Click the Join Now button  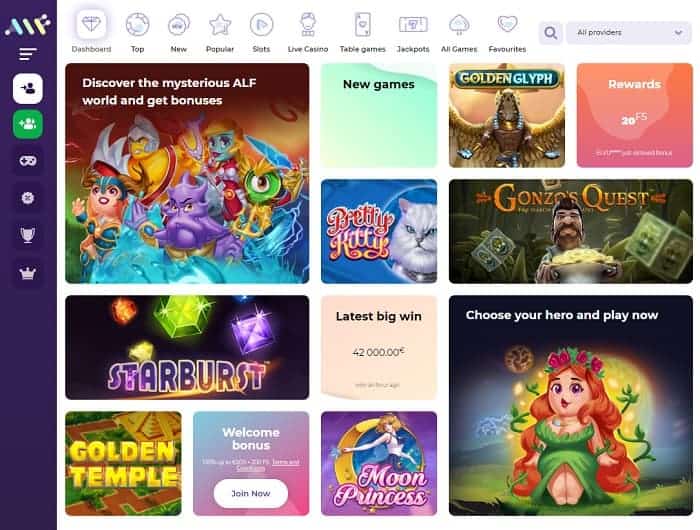point(251,493)
